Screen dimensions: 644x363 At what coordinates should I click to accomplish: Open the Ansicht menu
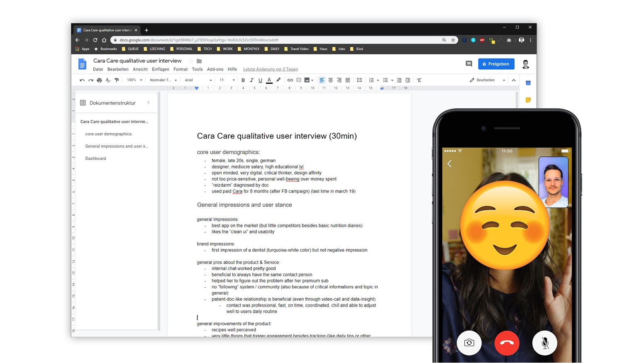pyautogui.click(x=140, y=69)
